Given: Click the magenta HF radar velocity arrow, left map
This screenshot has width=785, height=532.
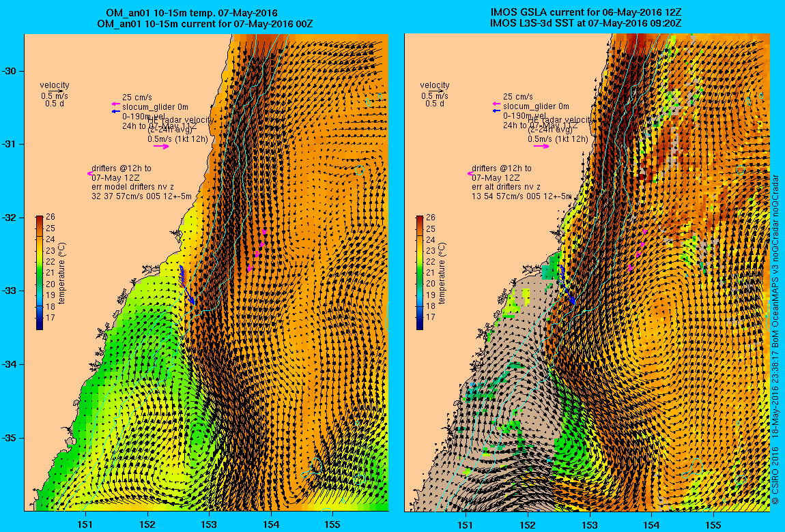Looking at the screenshot, I should pos(161,147).
